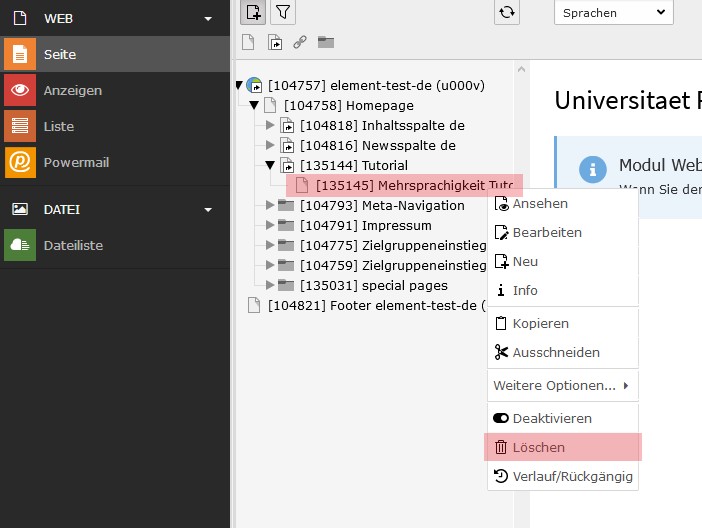
Task: Open the Sprachen dropdown
Action: coord(613,13)
